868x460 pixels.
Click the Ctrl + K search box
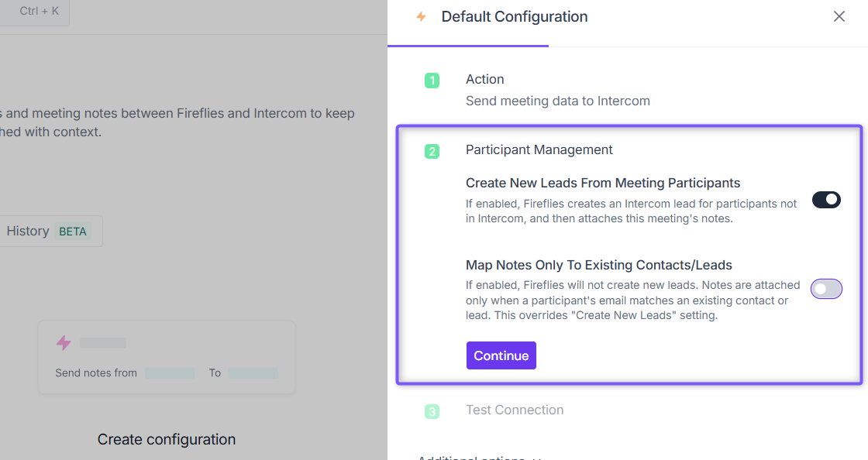coord(34,12)
